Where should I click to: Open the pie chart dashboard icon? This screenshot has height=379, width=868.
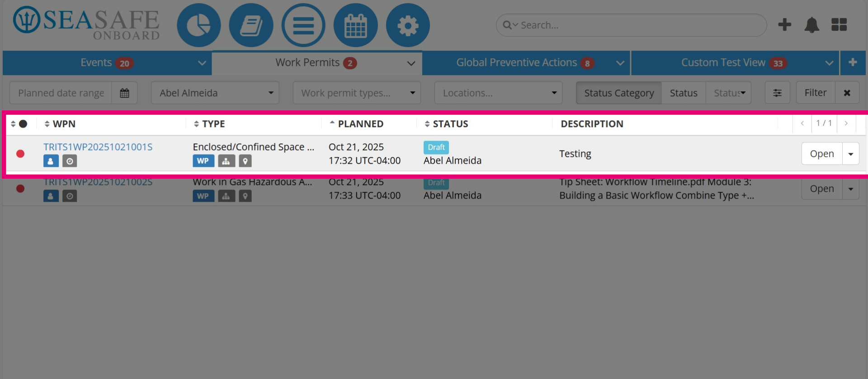coord(199,25)
